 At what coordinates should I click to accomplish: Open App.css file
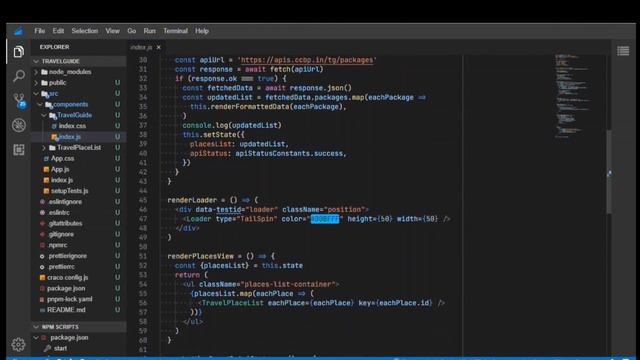point(79,158)
